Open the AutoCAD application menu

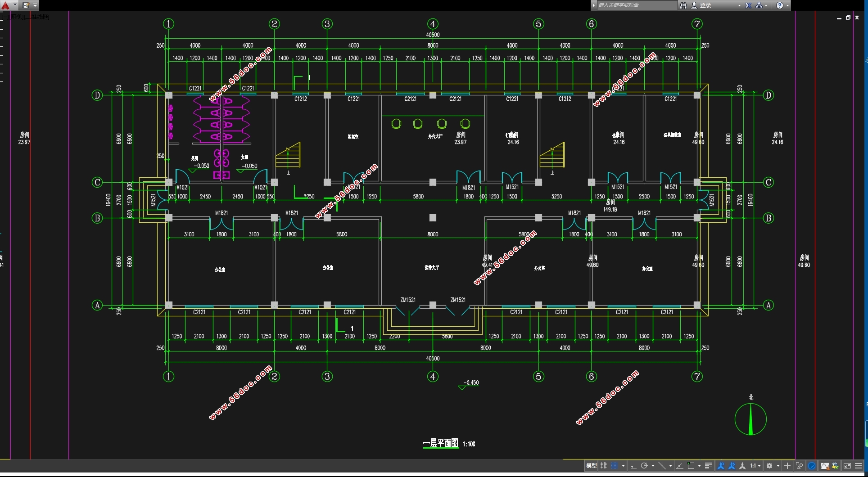pos(6,5)
